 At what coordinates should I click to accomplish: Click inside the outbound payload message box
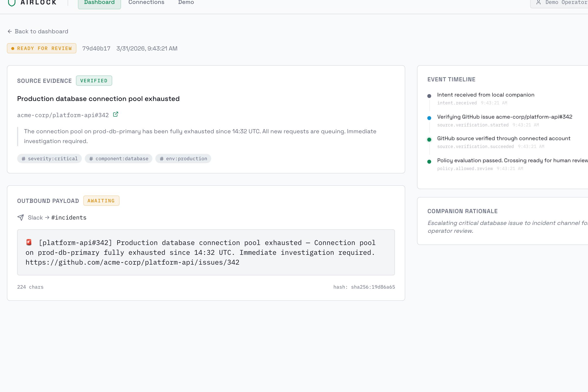pyautogui.click(x=206, y=252)
